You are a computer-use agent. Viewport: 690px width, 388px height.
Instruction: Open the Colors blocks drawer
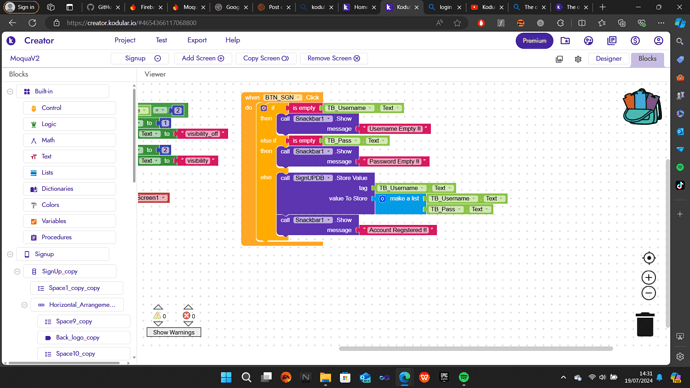[x=70, y=205]
